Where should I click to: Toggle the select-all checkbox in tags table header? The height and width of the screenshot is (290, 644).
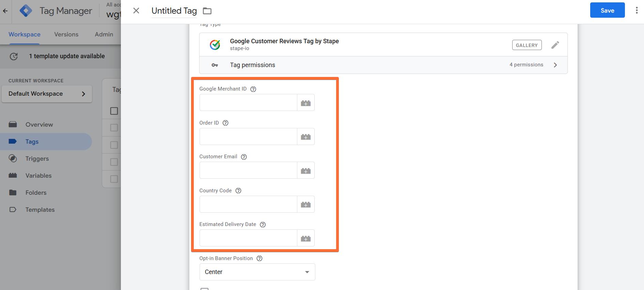(114, 111)
